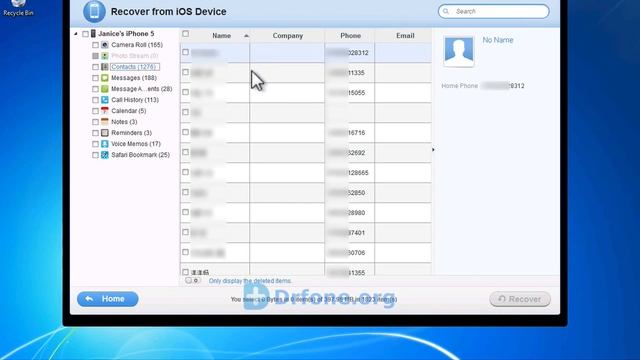640x360 pixels.
Task: Select Call History (113) in the tree
Action: click(x=135, y=100)
